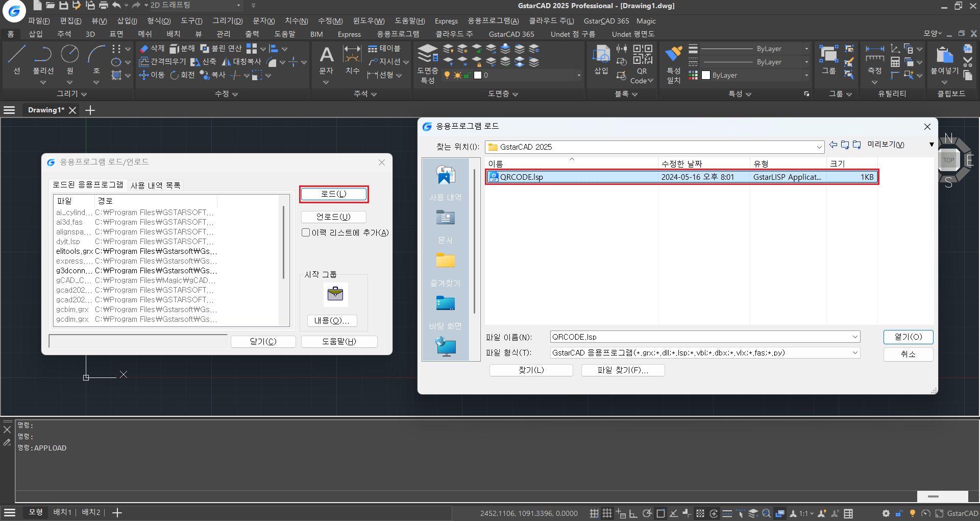Click the startup suite briefcase icon
The height and width of the screenshot is (521, 980).
click(x=335, y=294)
